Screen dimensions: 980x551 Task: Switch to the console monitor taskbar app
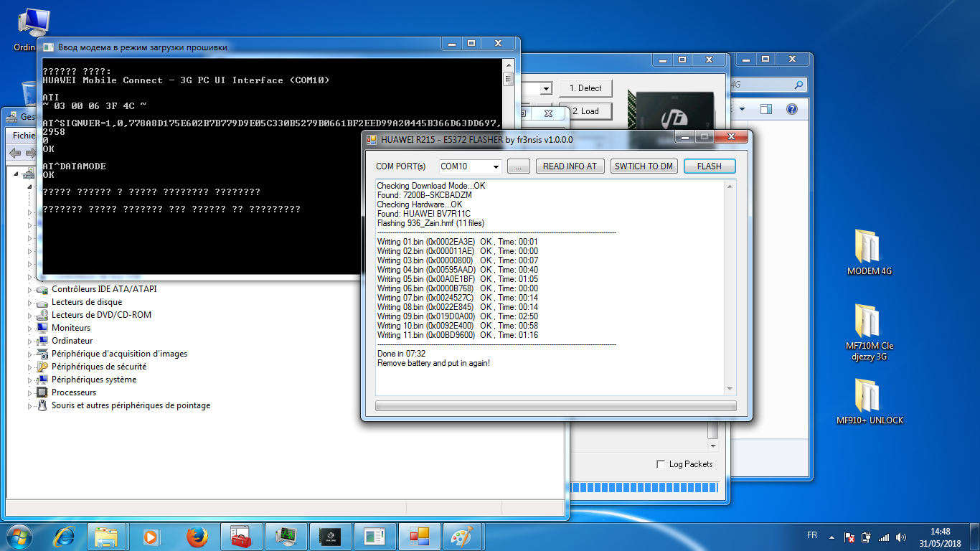pyautogui.click(x=286, y=537)
